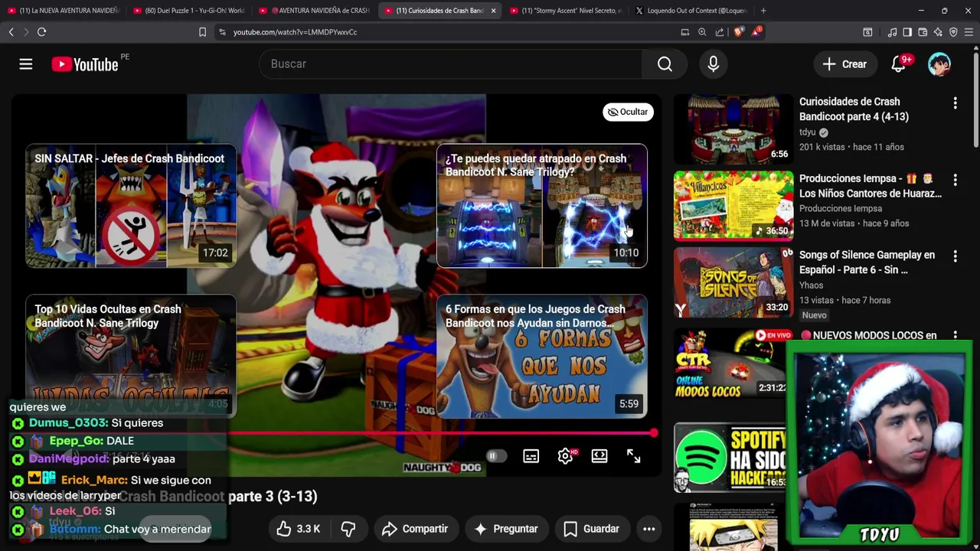Open the browser zoom magnifier icon
This screenshot has width=980, height=551.
point(702,32)
